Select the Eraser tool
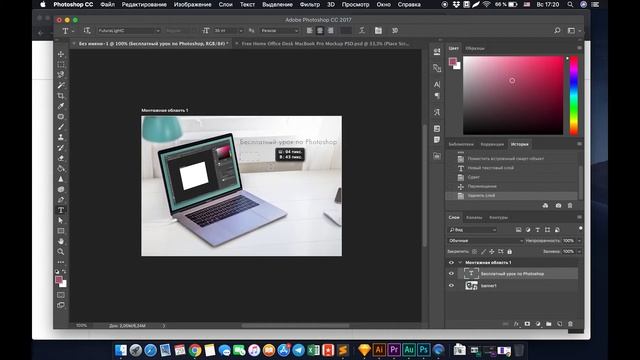 point(61,158)
